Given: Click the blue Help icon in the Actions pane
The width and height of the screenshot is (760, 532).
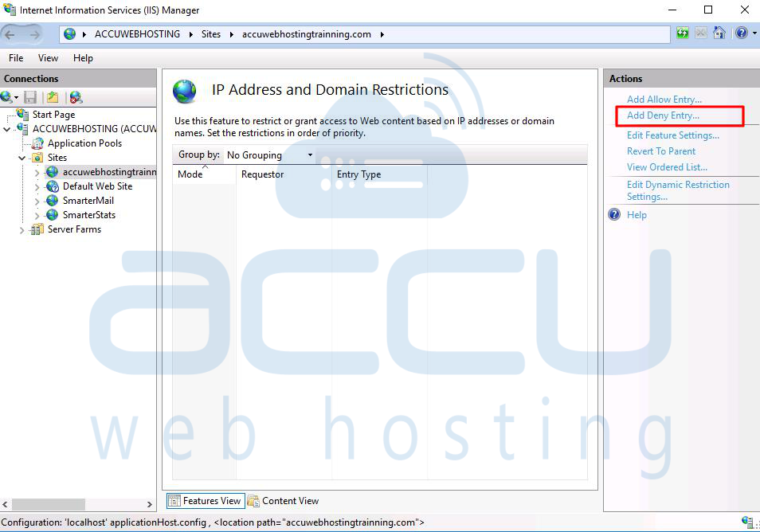Looking at the screenshot, I should 614,214.
